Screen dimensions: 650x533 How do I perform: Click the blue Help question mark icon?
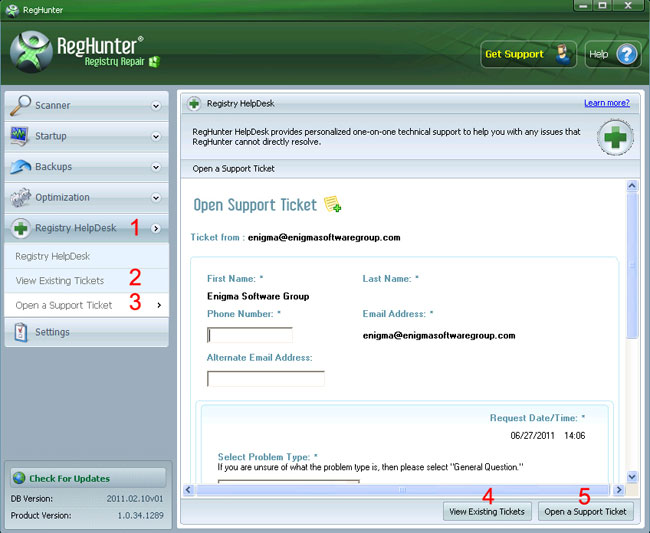coord(626,54)
